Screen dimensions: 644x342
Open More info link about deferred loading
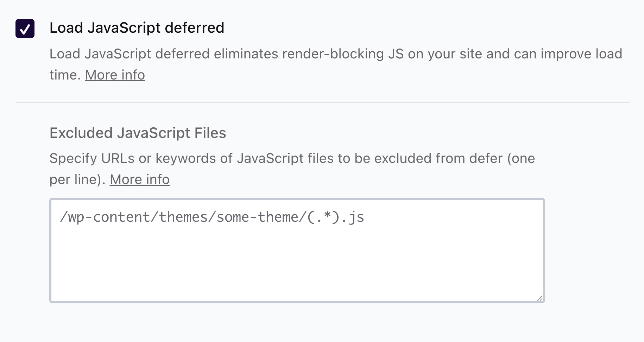pyautogui.click(x=115, y=75)
